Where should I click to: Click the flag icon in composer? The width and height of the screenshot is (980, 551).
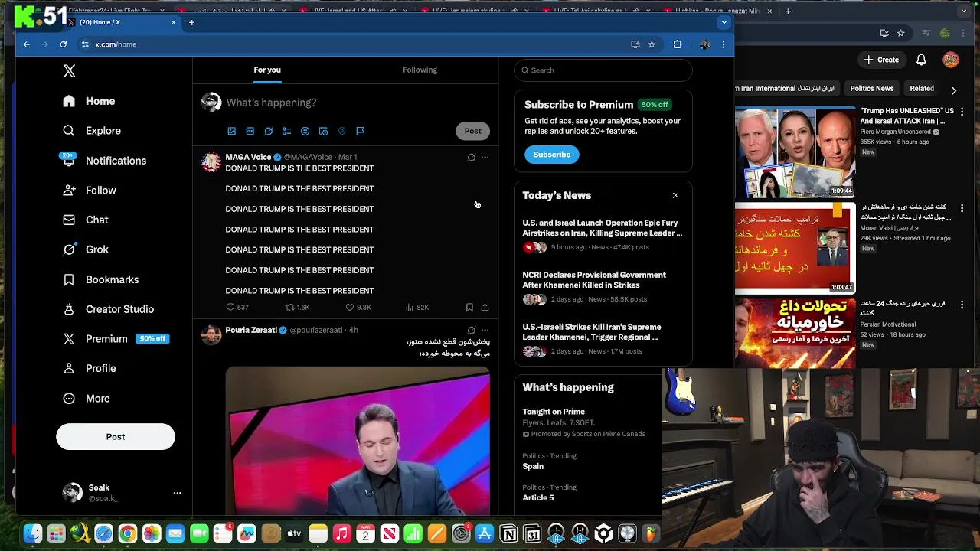(x=360, y=131)
